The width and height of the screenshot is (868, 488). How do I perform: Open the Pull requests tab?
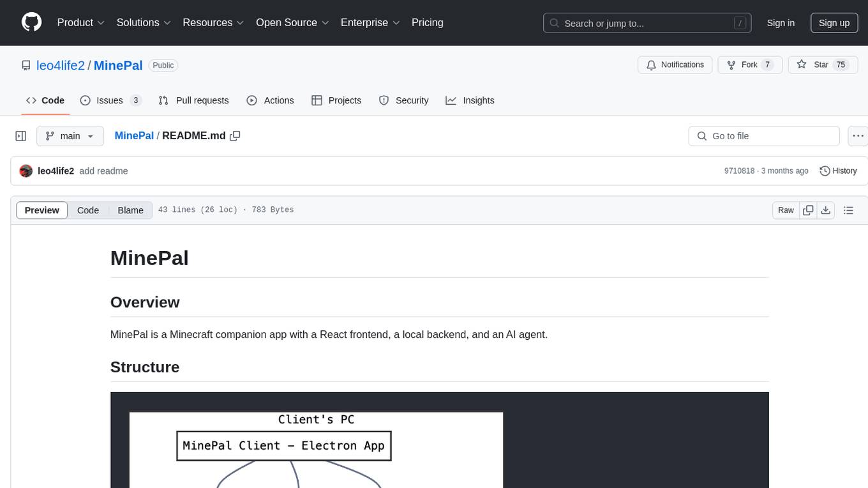point(193,100)
